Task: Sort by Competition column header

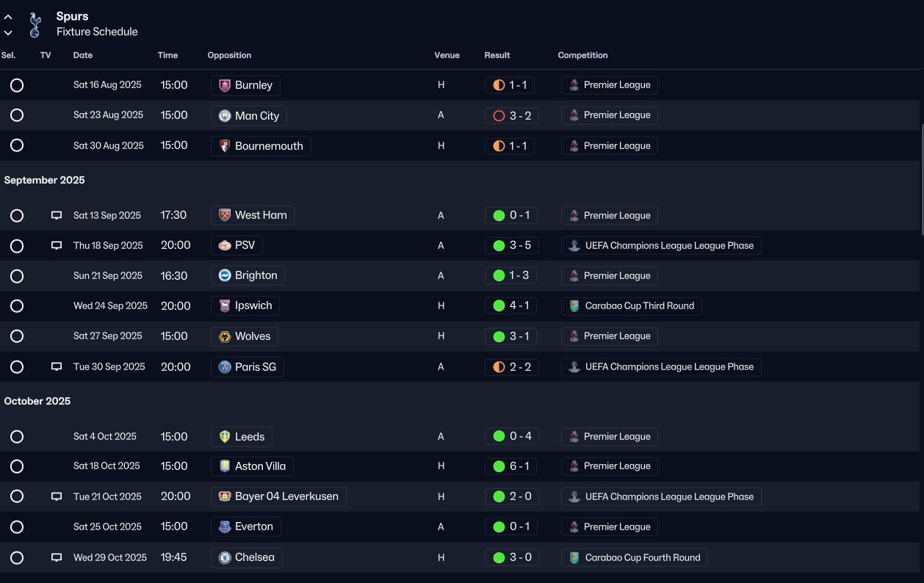Action: pyautogui.click(x=582, y=55)
